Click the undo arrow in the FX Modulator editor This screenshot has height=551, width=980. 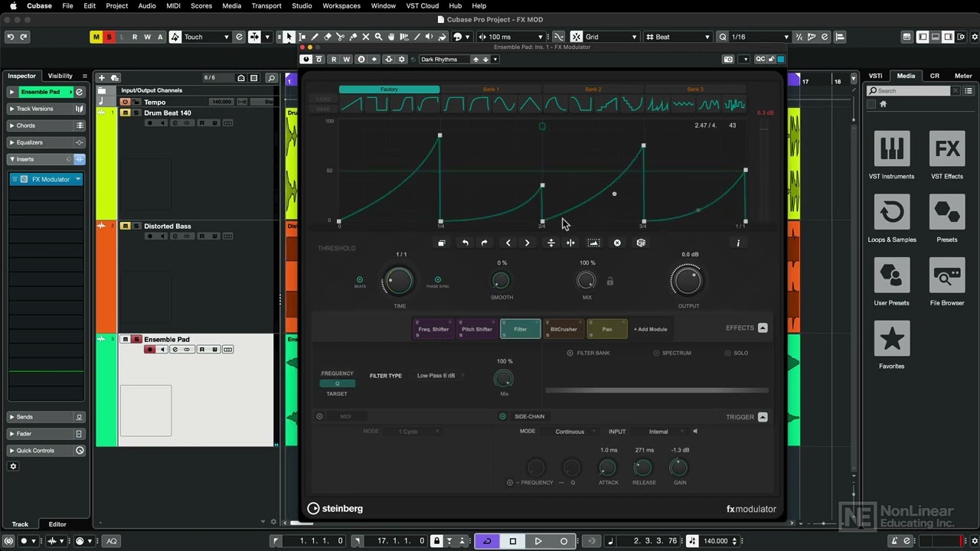(465, 243)
